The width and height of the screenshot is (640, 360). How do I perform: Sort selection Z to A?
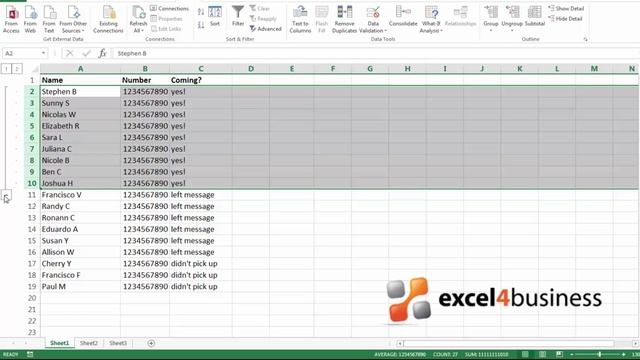(x=201, y=25)
